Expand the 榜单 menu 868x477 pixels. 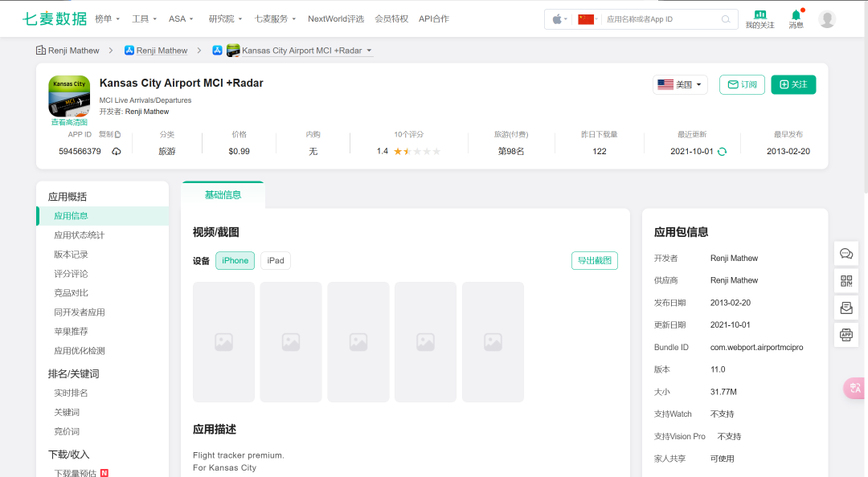108,18
